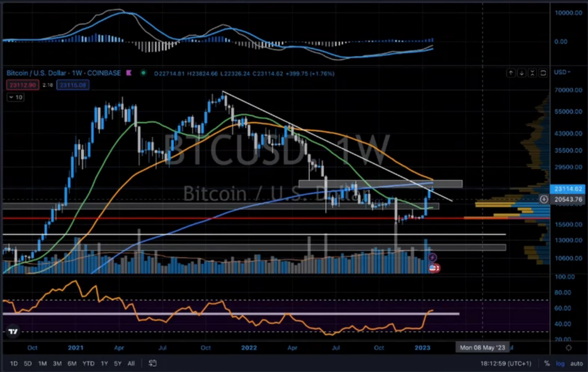Screen dimensions: 588x372
Task: Click the US flag economic event marker
Action: (434, 268)
